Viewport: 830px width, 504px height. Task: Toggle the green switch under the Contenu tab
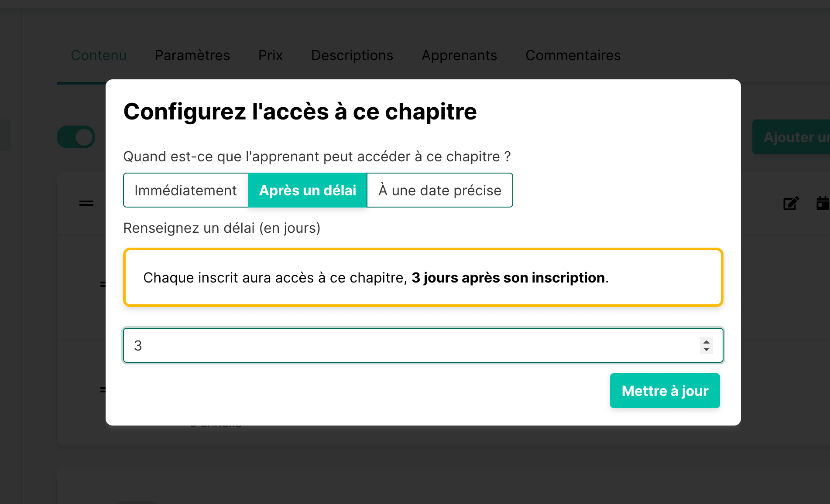76,137
